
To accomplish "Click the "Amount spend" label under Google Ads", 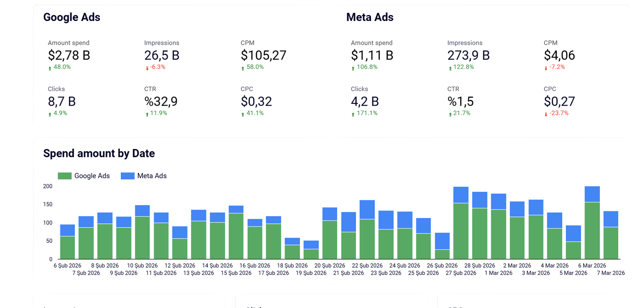I will point(68,43).
